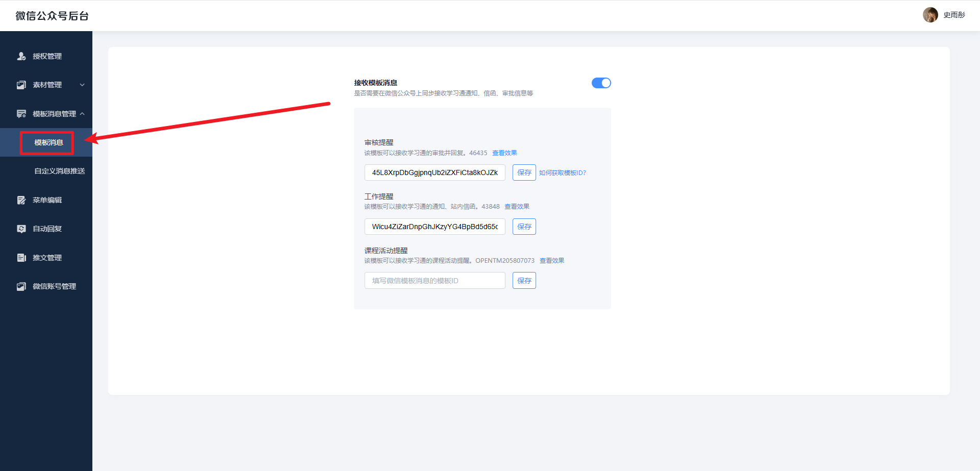Click the 微信账号管理 sidebar icon
This screenshot has width=980, height=471.
[x=21, y=287]
